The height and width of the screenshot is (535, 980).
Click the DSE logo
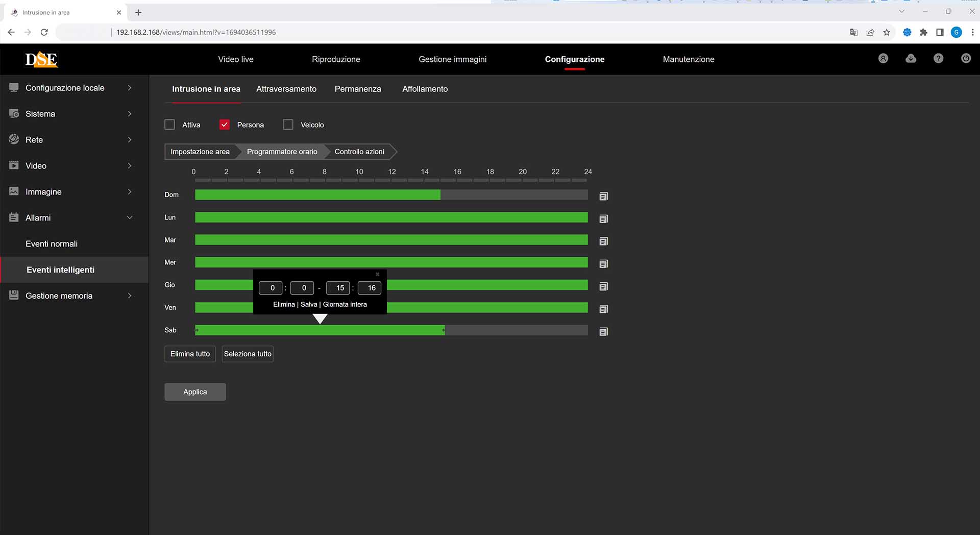pos(41,59)
